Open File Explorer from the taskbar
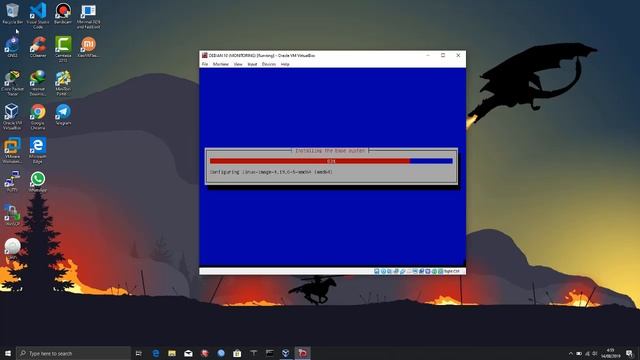 [172, 353]
